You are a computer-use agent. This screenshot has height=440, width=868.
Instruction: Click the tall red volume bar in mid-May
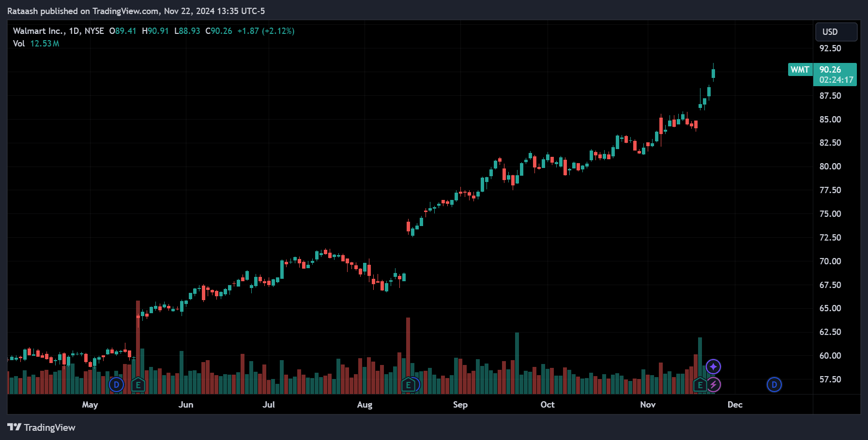(138, 347)
